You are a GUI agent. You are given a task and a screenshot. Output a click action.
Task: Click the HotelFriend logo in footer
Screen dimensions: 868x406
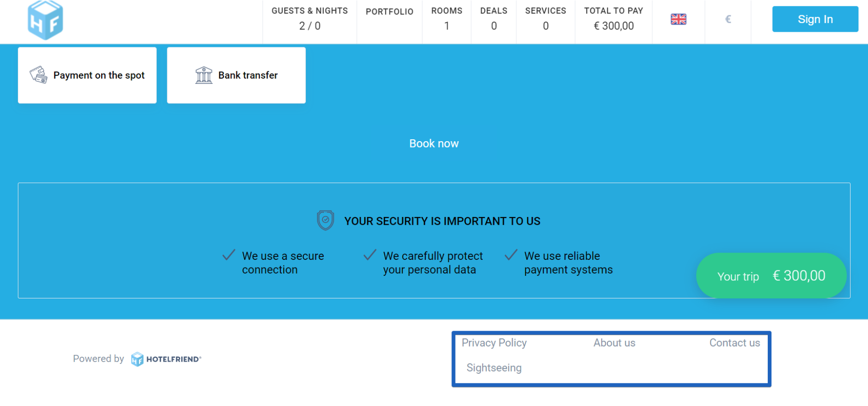click(166, 359)
